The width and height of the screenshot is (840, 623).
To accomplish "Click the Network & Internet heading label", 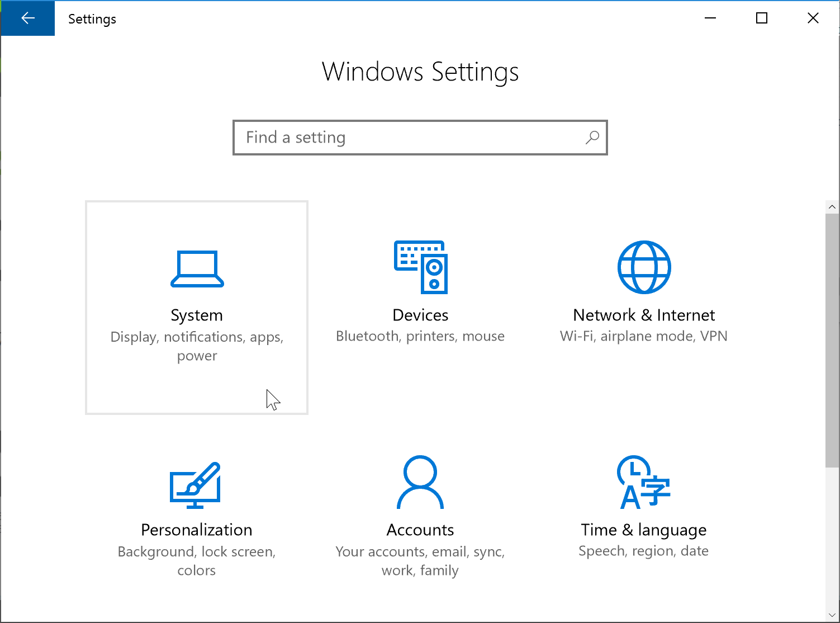I will 644,315.
